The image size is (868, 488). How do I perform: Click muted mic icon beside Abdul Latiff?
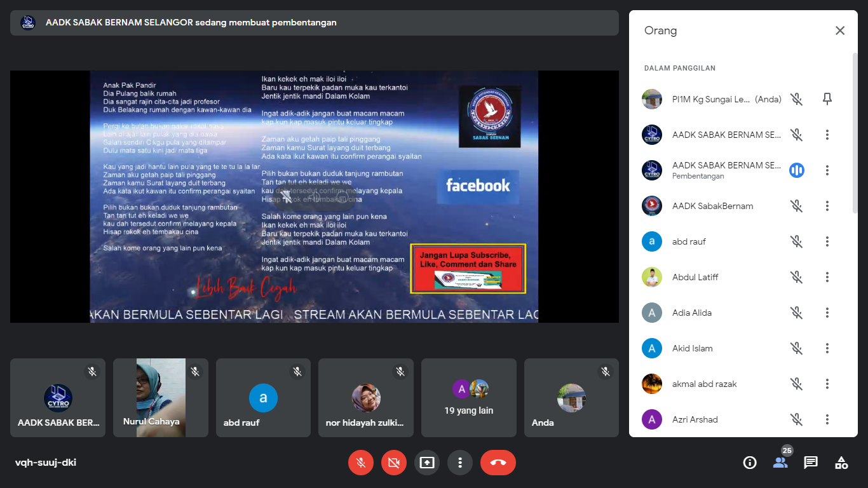coord(796,277)
